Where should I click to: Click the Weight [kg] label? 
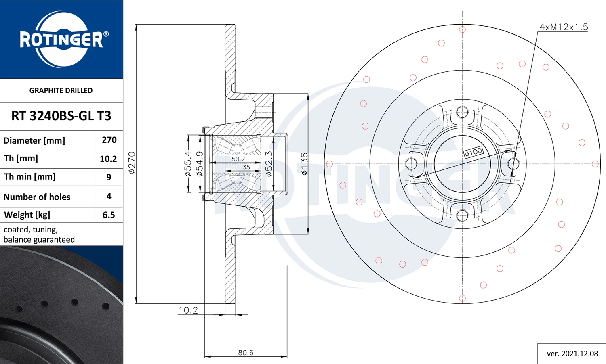(x=27, y=215)
